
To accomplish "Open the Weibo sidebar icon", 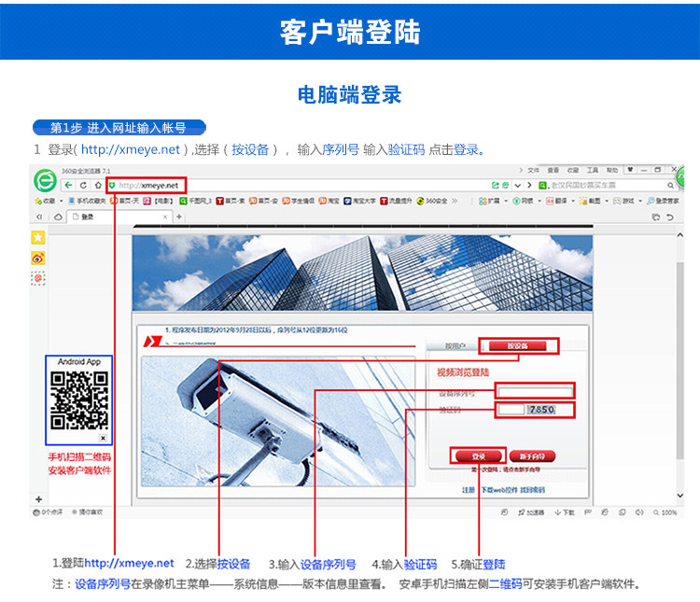I will [38, 258].
